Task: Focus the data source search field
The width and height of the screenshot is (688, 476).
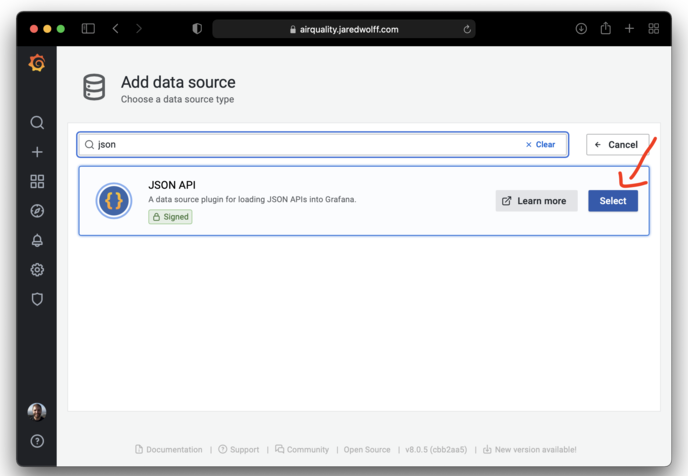Action: tap(300, 145)
